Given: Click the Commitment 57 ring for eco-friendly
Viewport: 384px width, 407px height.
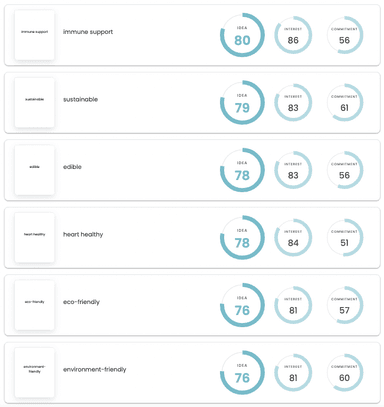Looking at the screenshot, I should click(344, 305).
